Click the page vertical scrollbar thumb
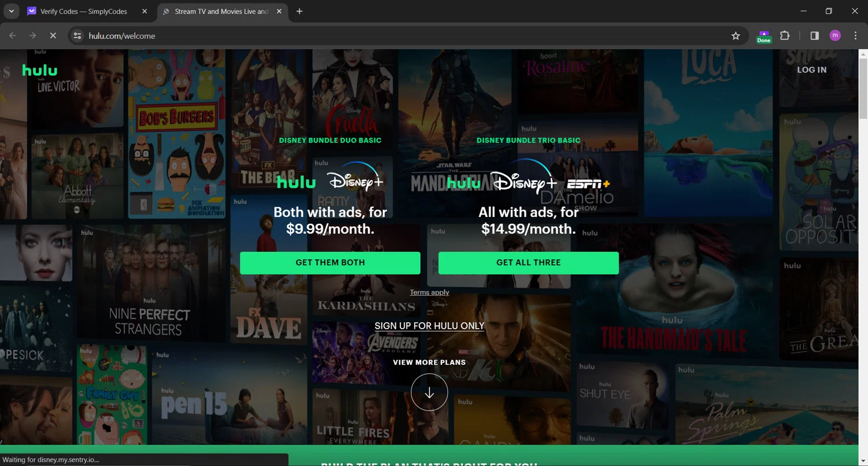The width and height of the screenshot is (868, 466). pos(863,88)
